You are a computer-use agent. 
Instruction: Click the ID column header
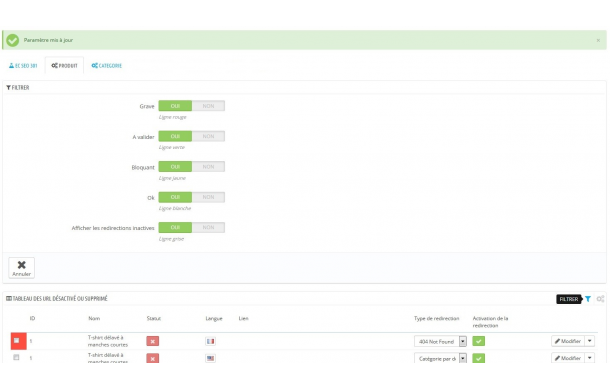click(32, 318)
